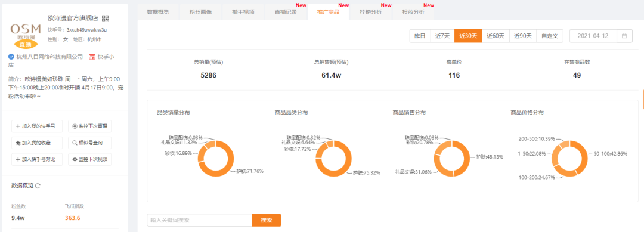The height and width of the screenshot is (232, 644).
Task: Click the 50-100:42.86% price label
Action: tap(611, 153)
